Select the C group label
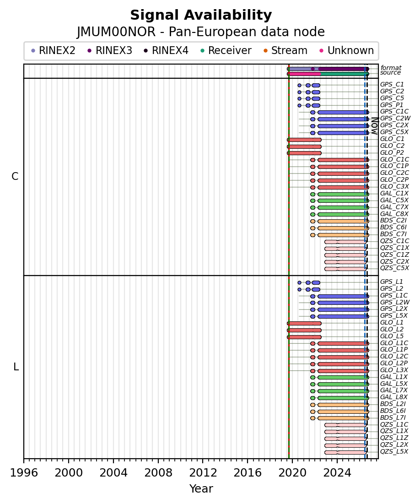The image size is (420, 504). (x=15, y=176)
